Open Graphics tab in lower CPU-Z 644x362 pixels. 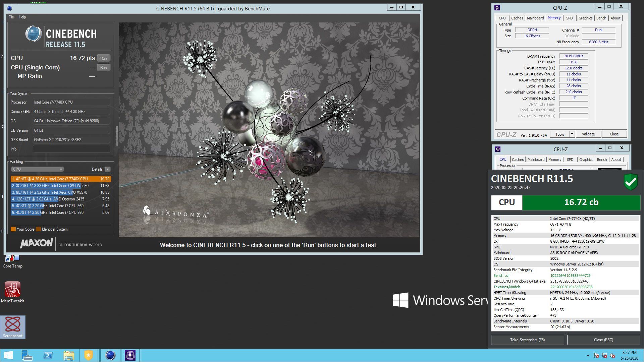tap(586, 160)
